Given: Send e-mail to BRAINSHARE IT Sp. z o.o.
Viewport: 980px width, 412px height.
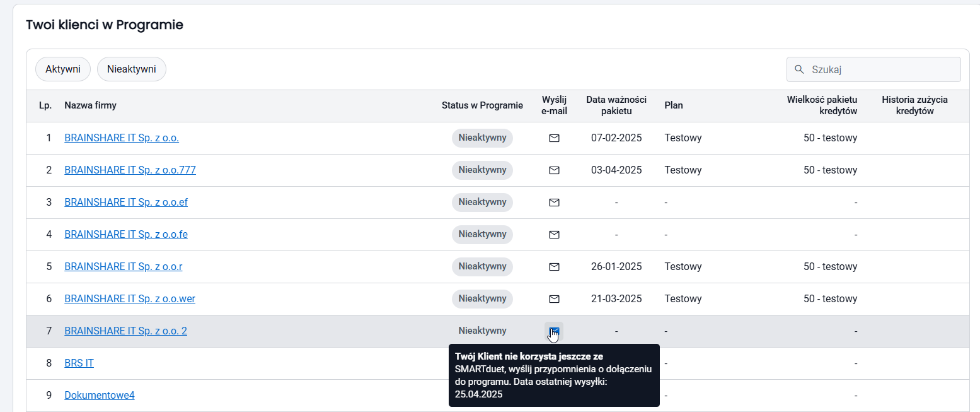Looking at the screenshot, I should (554, 138).
